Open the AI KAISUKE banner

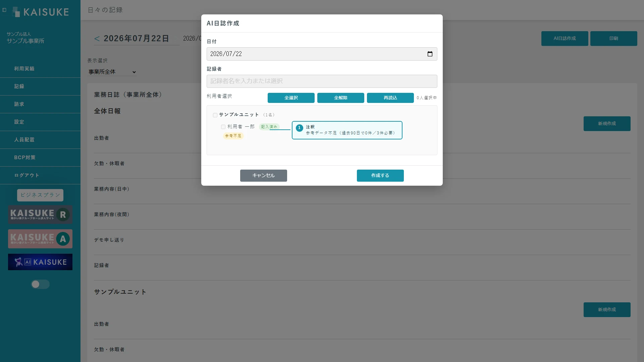pos(40,262)
